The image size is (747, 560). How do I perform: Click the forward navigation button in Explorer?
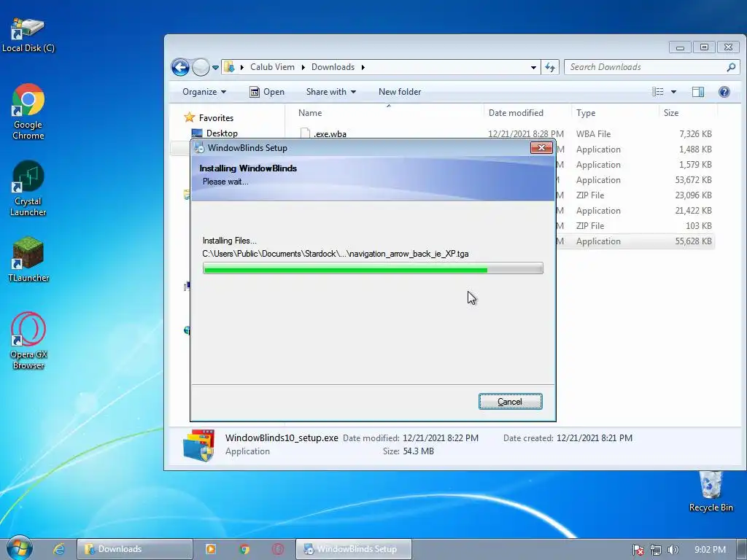tap(201, 67)
